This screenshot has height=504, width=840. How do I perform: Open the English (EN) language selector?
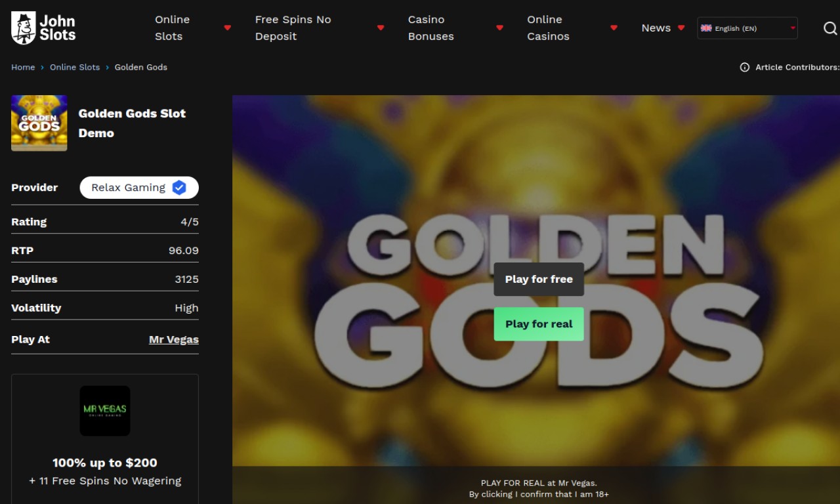[x=747, y=28]
